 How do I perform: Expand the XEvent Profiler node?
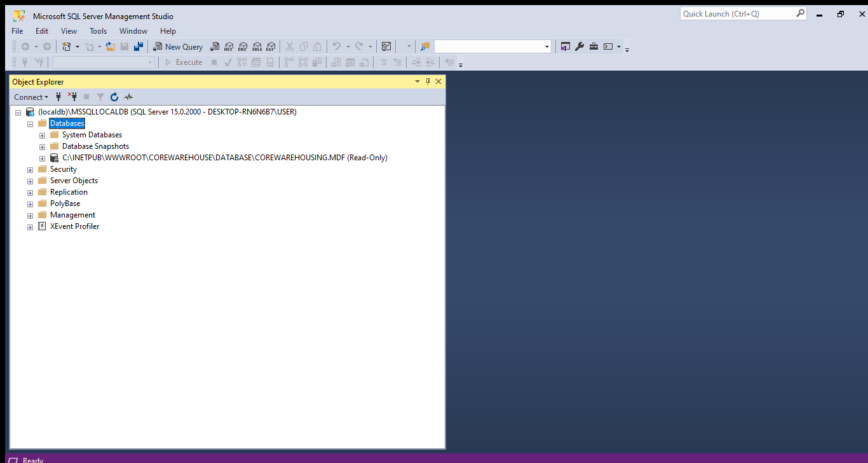30,226
